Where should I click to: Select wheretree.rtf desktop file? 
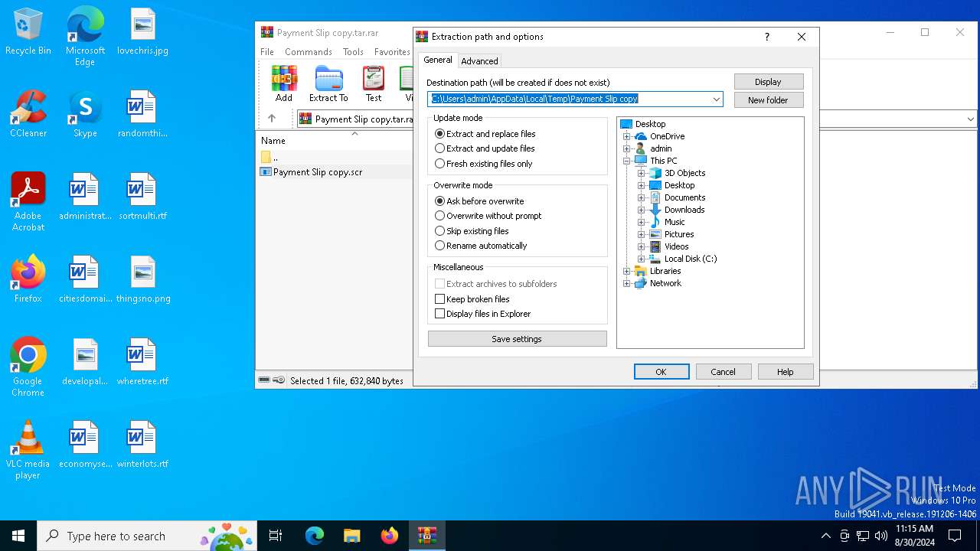[142, 362]
